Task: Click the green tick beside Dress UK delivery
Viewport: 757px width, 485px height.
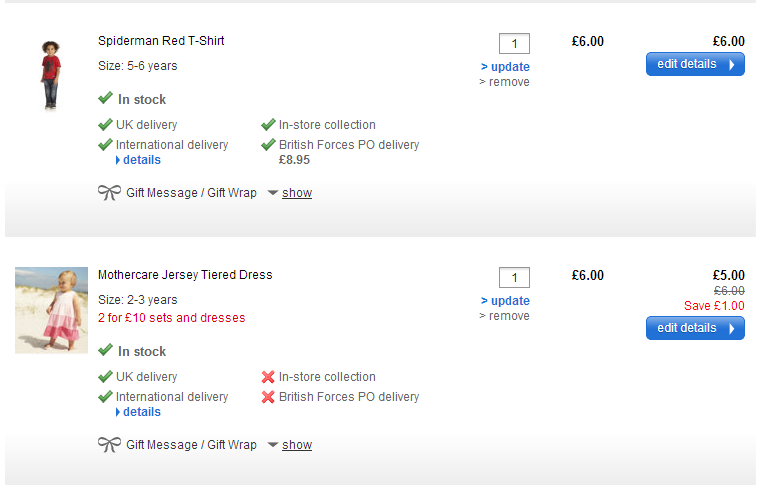Action: click(x=105, y=377)
